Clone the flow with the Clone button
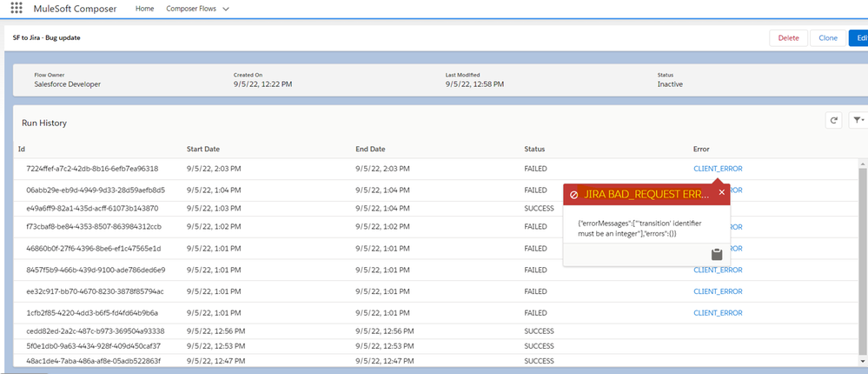This screenshot has width=868, height=374. [827, 37]
